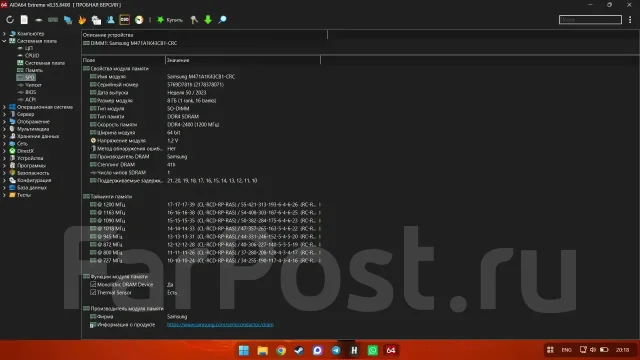Select the Серийный номер row
Image resolution: width=640 pixels, height=360 pixels.
(201, 84)
